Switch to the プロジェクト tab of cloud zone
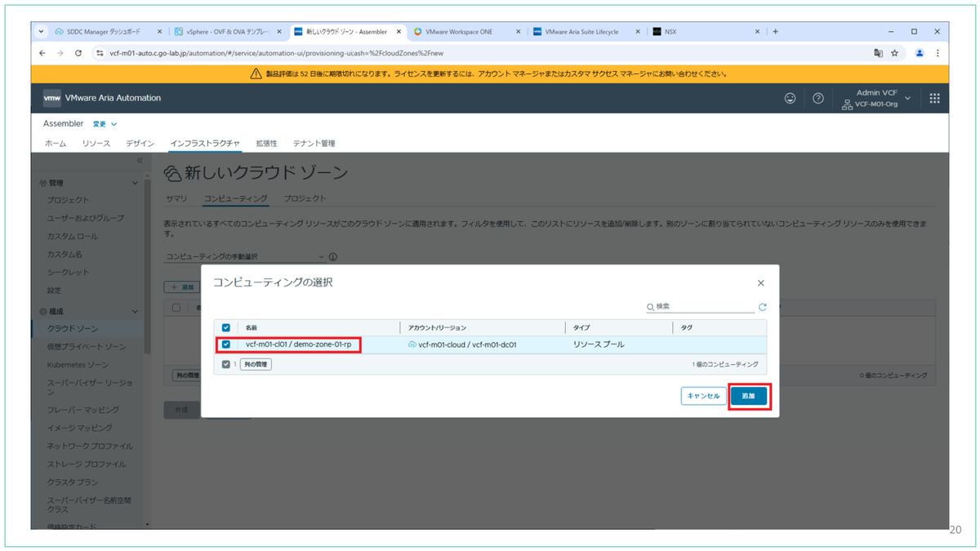The height and width of the screenshot is (551, 980). point(305,198)
